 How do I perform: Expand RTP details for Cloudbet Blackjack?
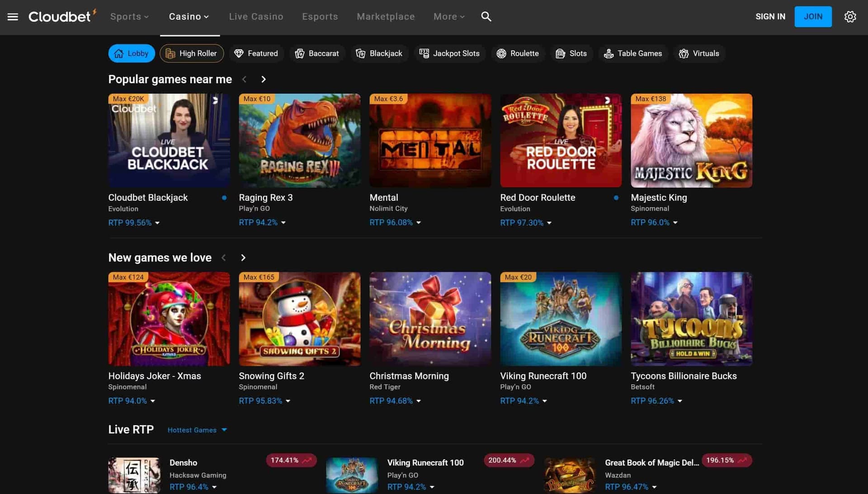[134, 222]
